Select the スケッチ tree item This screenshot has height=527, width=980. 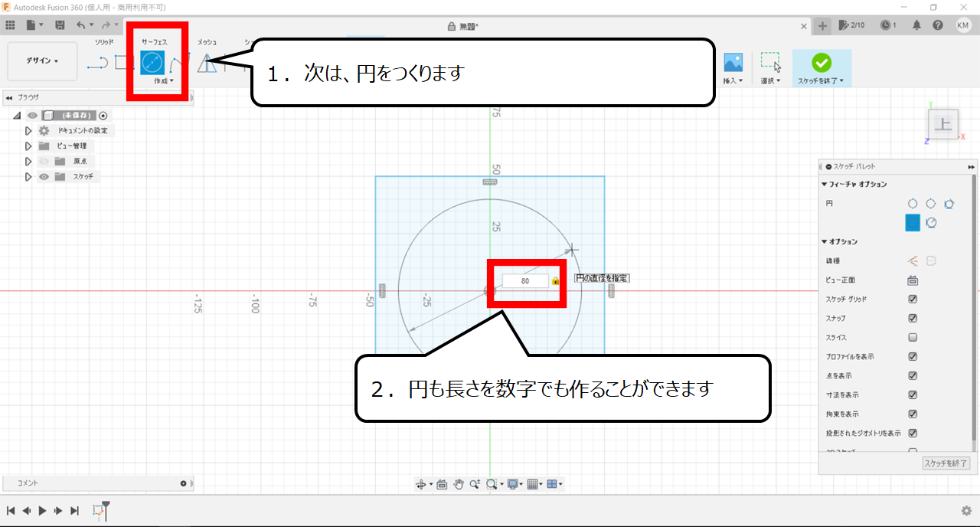coord(83,177)
